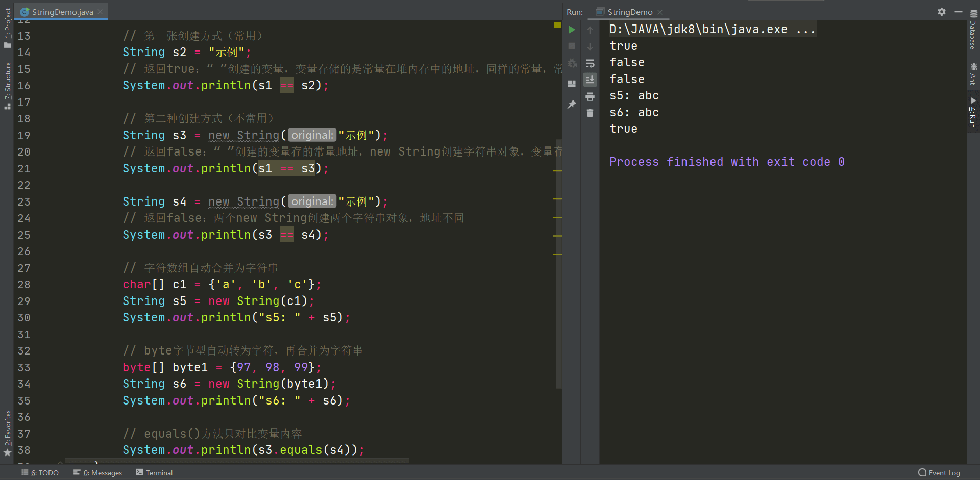Open the Event Log
980x480 pixels.
(x=939, y=473)
